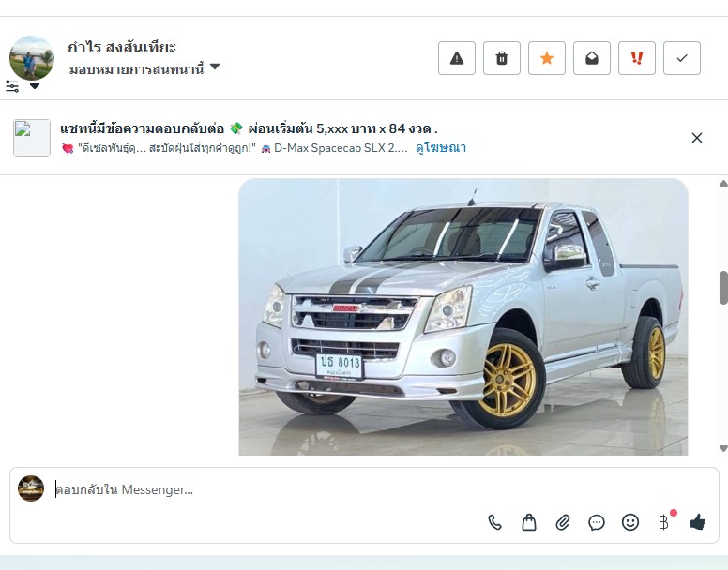Open filter sliders settings icon

12,86
